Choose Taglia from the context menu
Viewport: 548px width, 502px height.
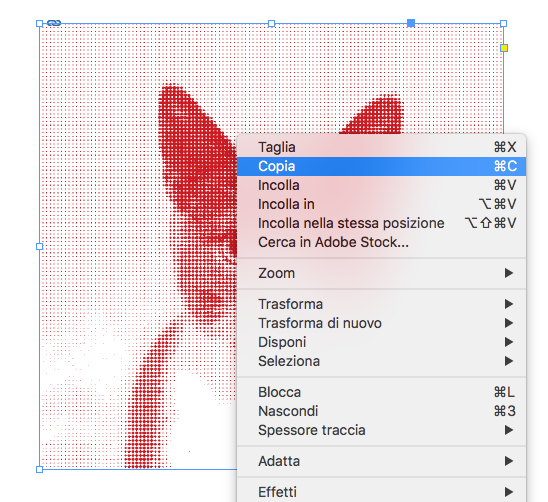coord(381,147)
